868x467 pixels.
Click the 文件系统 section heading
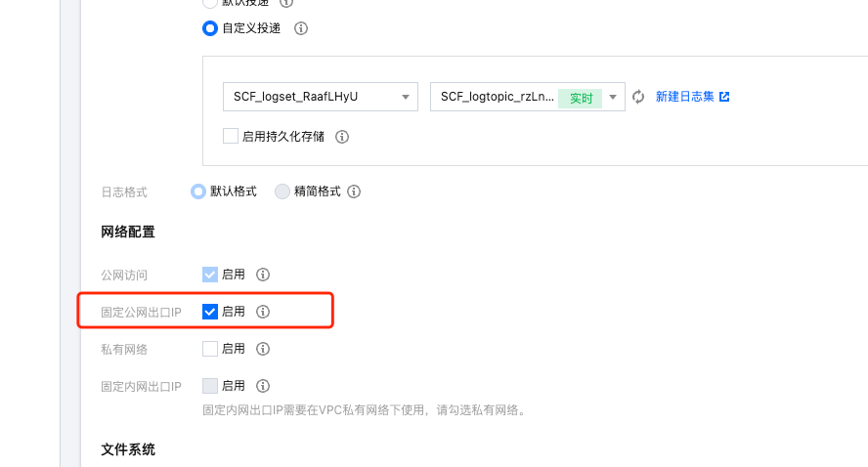coord(128,449)
